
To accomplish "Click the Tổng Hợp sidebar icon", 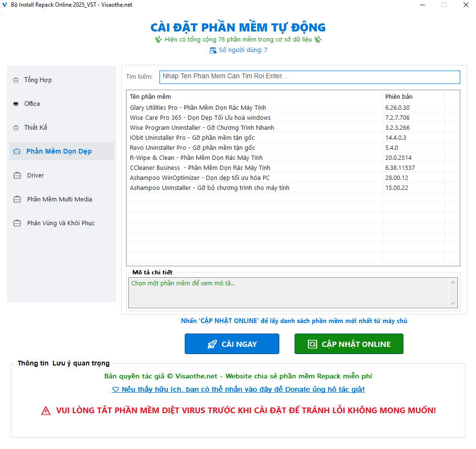I will pyautogui.click(x=16, y=80).
